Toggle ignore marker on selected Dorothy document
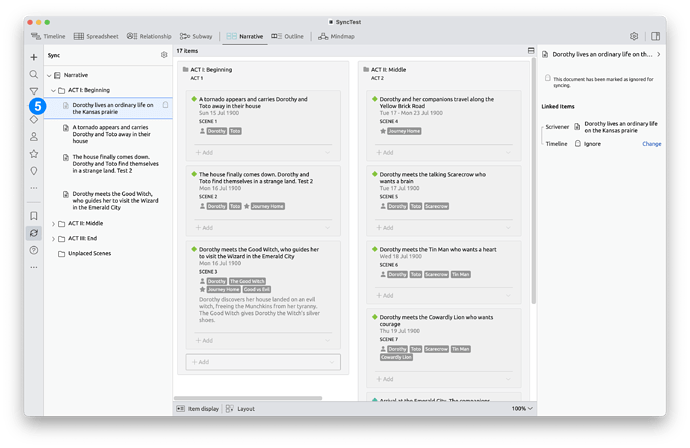Viewport: 690px width, 448px height. click(164, 105)
